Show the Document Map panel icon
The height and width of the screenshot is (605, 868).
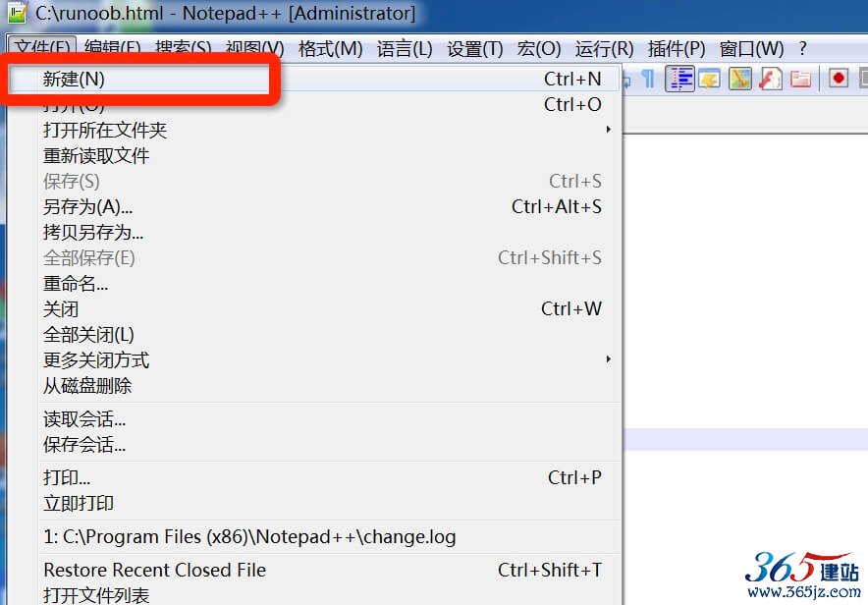pyautogui.click(x=740, y=79)
